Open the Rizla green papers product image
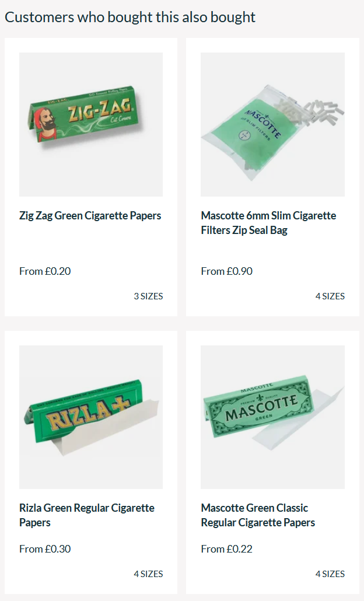The width and height of the screenshot is (364, 601). click(x=91, y=417)
